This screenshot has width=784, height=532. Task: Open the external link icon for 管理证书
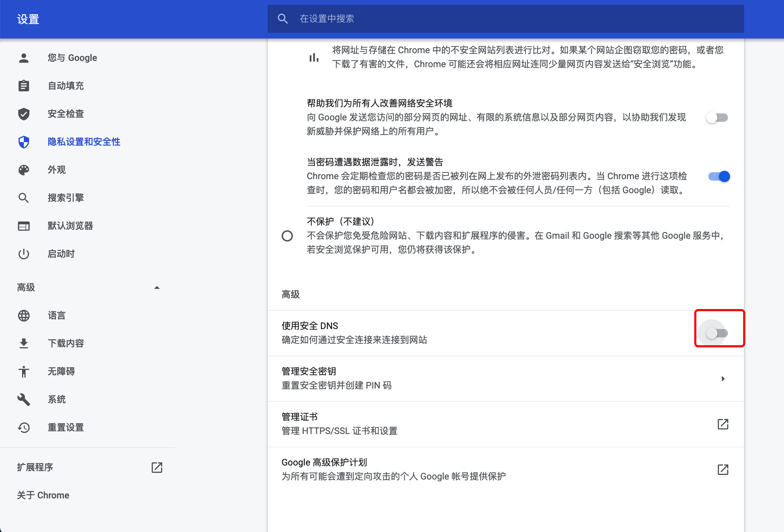(723, 424)
